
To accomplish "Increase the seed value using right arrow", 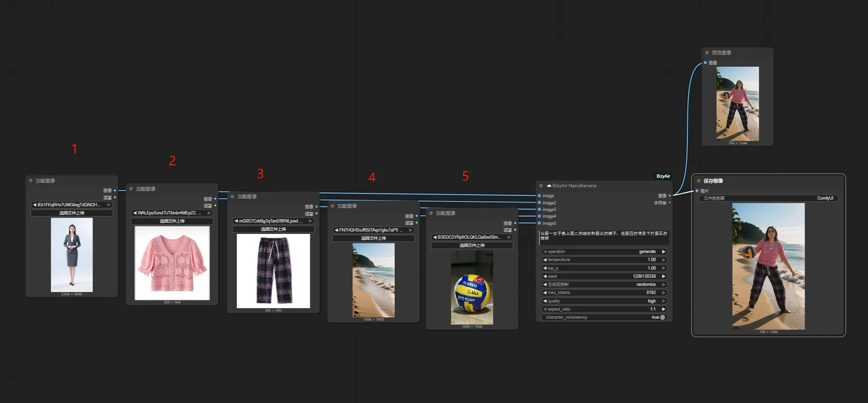I will [664, 276].
